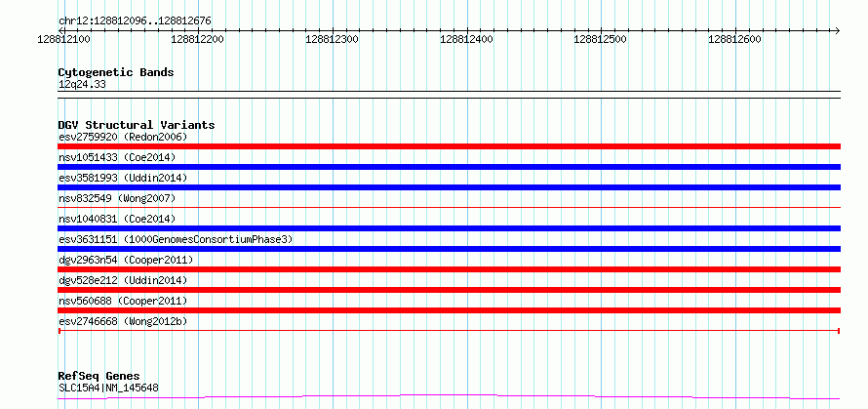This screenshot has height=409, width=868.
Task: Click the 12q24.33 band label
Action: tap(82, 85)
